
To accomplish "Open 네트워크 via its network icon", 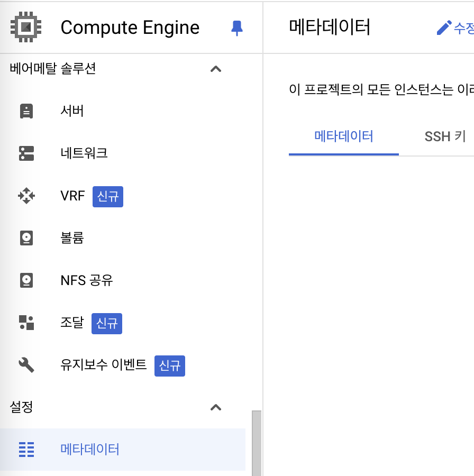I will pyautogui.click(x=26, y=153).
